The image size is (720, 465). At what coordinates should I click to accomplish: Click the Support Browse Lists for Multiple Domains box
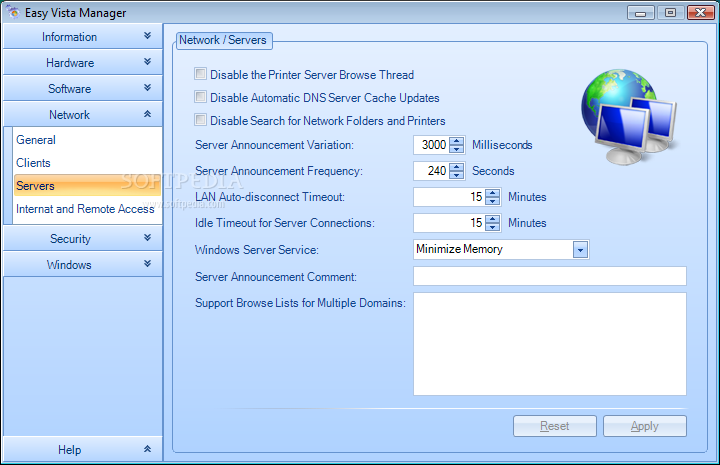point(550,344)
